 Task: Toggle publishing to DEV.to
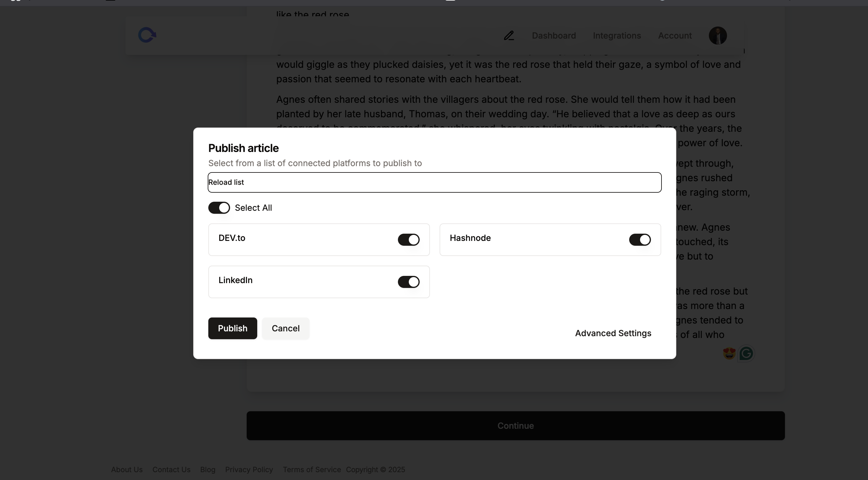tap(408, 240)
